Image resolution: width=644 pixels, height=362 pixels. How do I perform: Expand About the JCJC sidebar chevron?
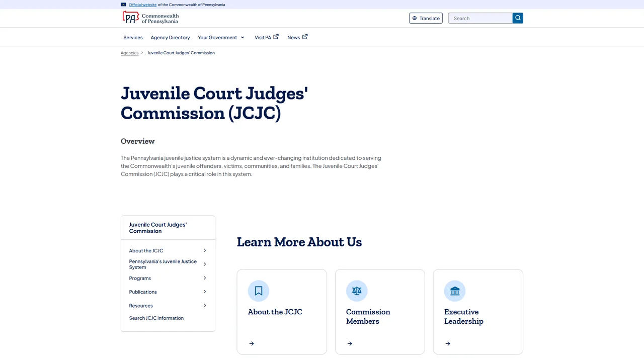tap(205, 250)
